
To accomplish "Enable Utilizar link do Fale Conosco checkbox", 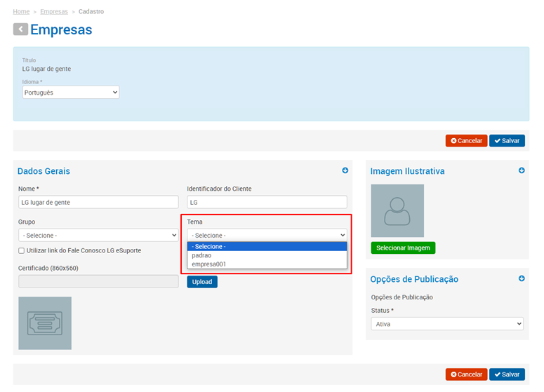I will pos(22,250).
